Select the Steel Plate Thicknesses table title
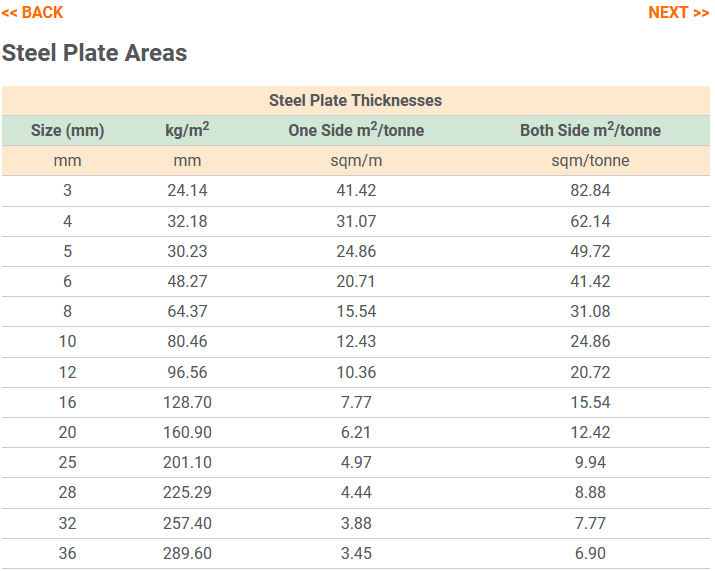The image size is (715, 571). (355, 100)
